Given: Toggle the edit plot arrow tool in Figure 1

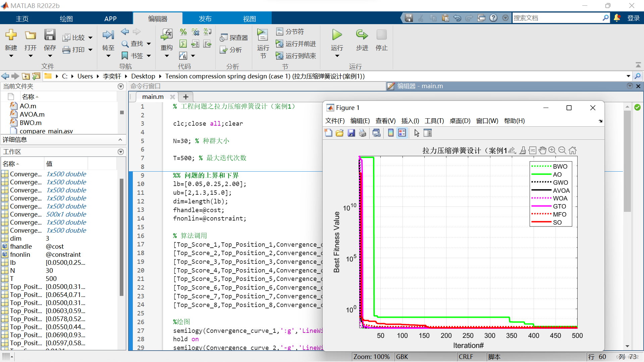Looking at the screenshot, I should pyautogui.click(x=417, y=133).
